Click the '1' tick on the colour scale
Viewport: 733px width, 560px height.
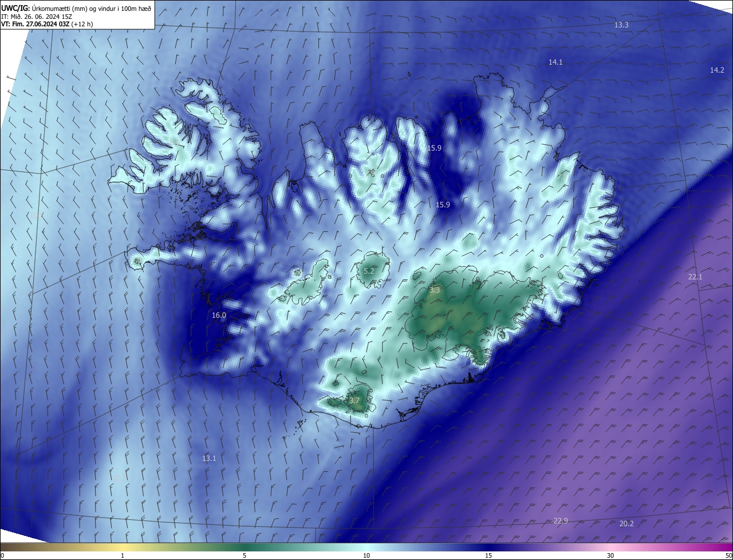point(123,555)
